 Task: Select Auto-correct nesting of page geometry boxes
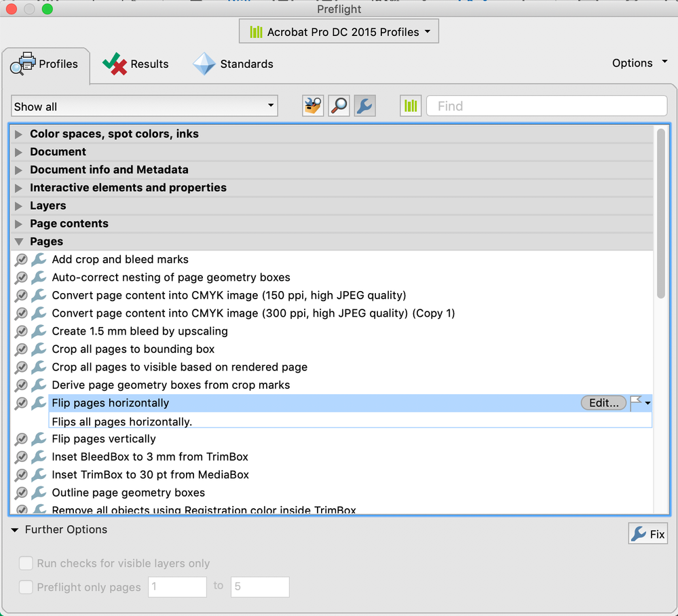coord(171,277)
